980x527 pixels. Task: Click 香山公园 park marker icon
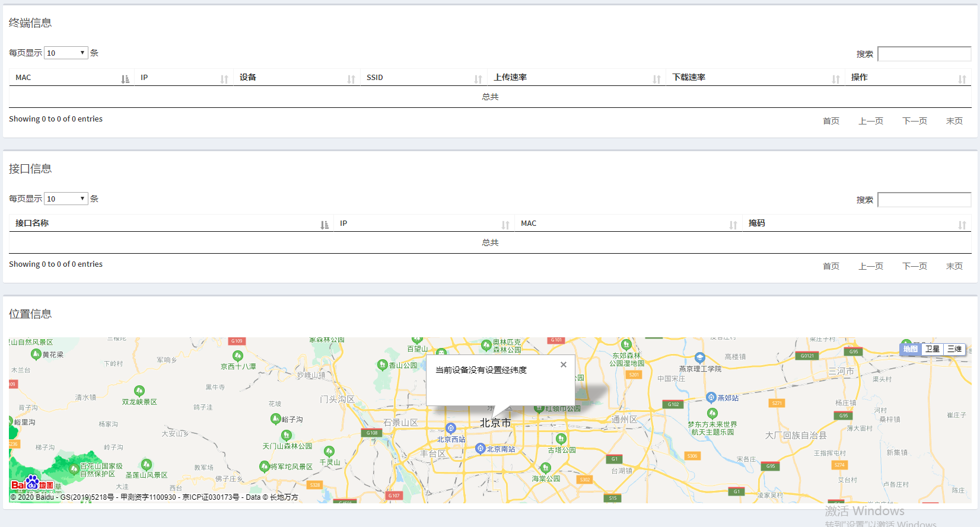tap(383, 365)
